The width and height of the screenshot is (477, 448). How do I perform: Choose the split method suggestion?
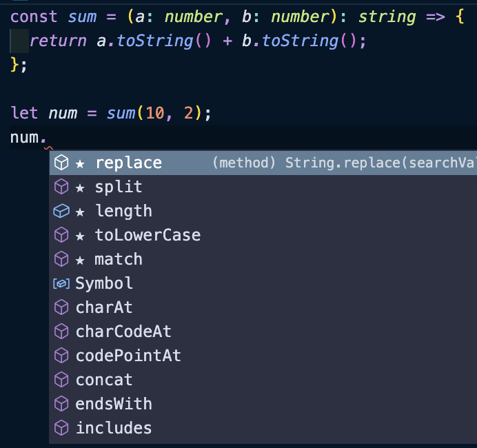pos(263,187)
